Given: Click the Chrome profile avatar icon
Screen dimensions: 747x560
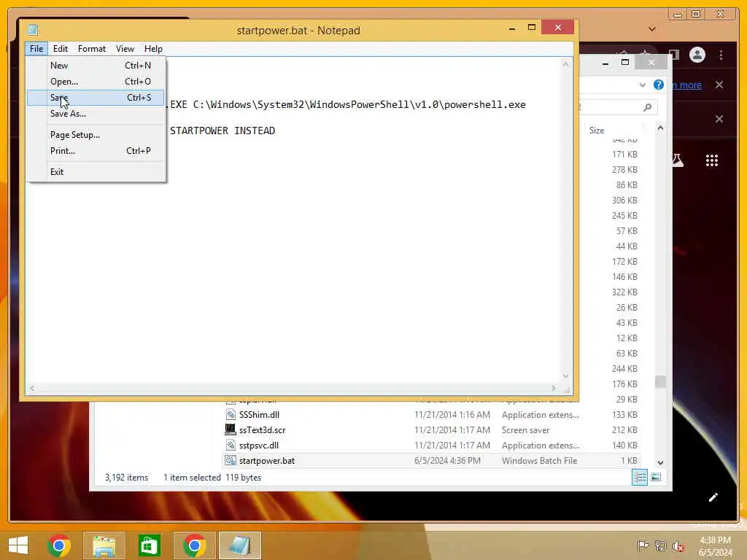Looking at the screenshot, I should click(697, 55).
